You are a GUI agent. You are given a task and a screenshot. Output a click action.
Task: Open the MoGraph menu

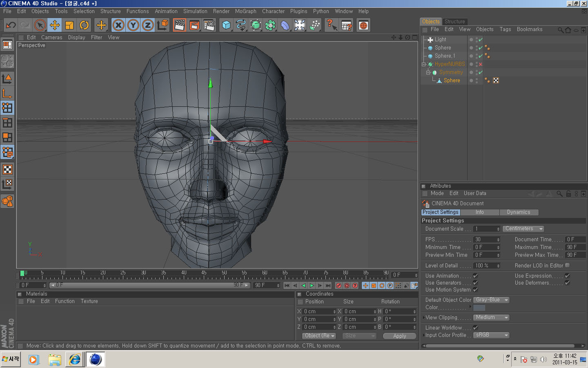pyautogui.click(x=246, y=11)
